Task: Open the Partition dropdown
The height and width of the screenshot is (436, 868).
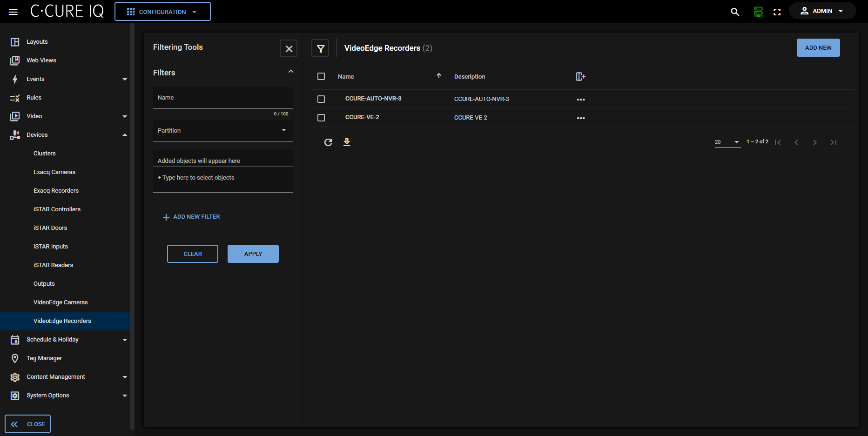Action: (x=222, y=131)
